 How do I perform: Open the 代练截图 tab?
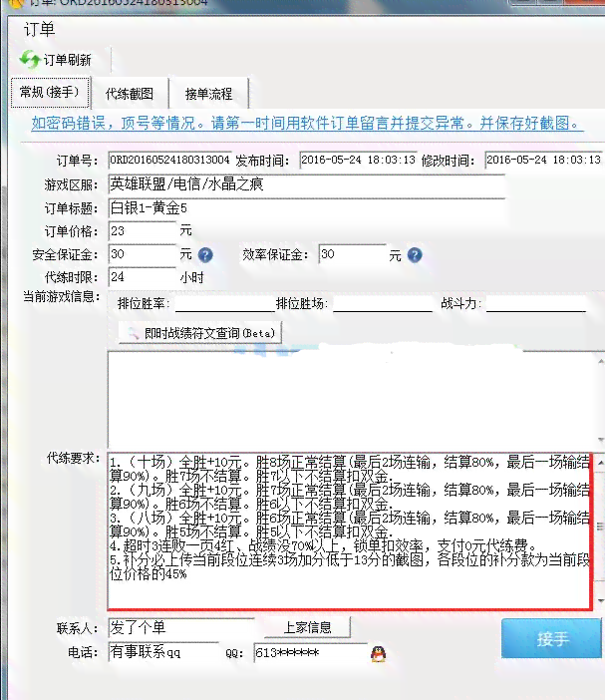point(130,94)
